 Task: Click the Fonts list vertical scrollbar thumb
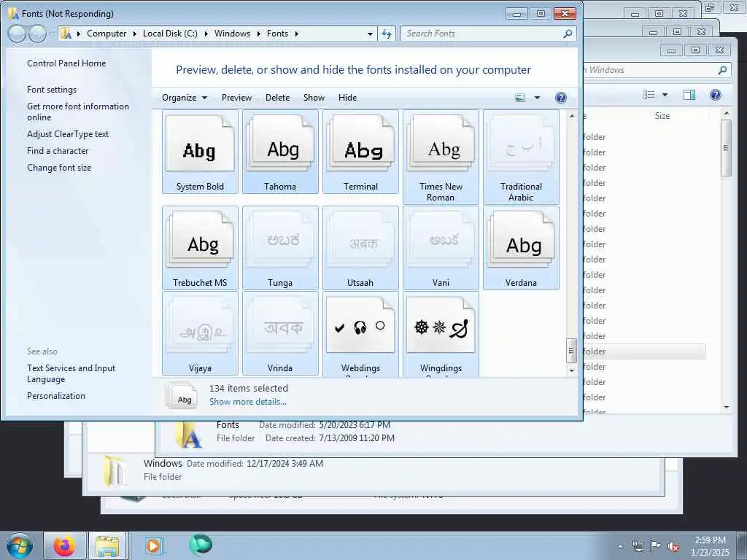(571, 351)
